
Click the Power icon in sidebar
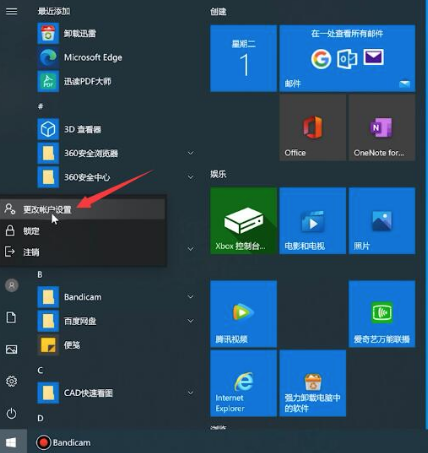click(x=12, y=414)
